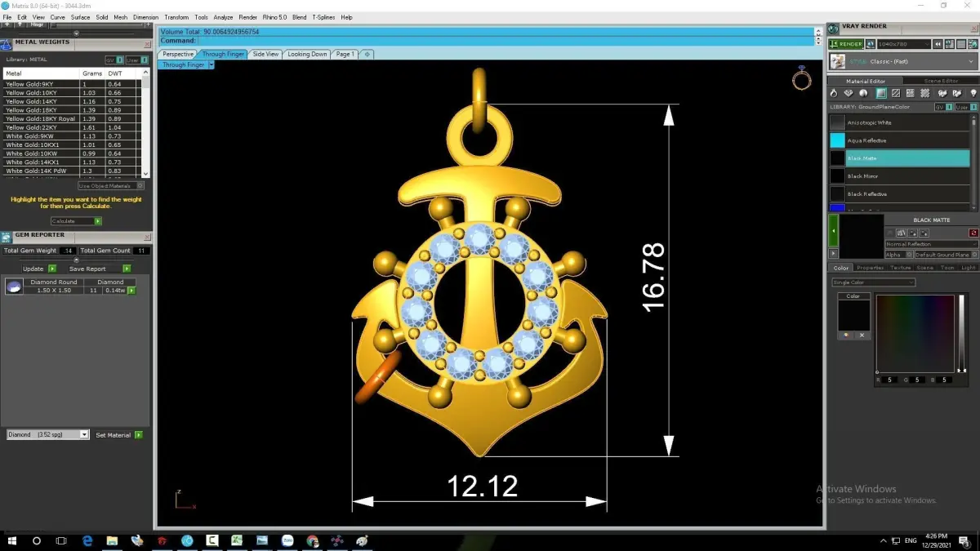Click the Diamond Round gem icon

[14, 286]
